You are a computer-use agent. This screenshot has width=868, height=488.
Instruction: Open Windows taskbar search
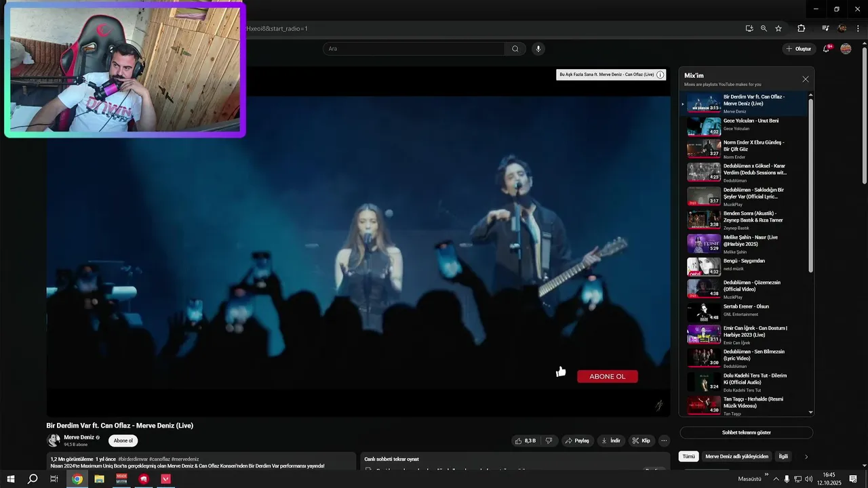coord(32,479)
